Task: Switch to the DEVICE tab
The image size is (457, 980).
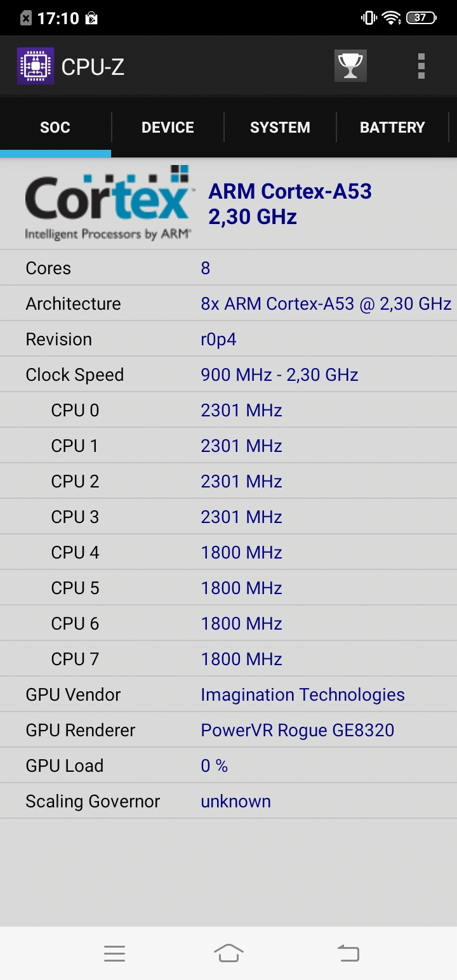Action: [x=168, y=128]
